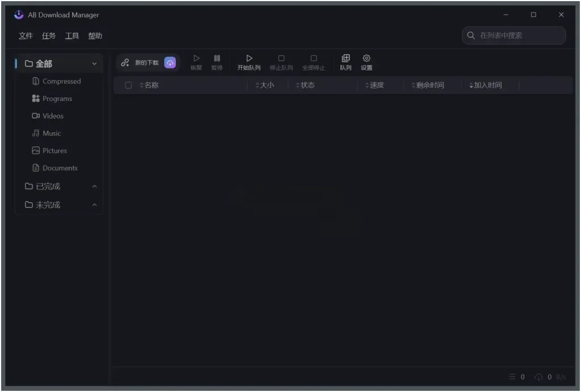Select the 未完成 folder
The height and width of the screenshot is (392, 581).
(x=58, y=205)
